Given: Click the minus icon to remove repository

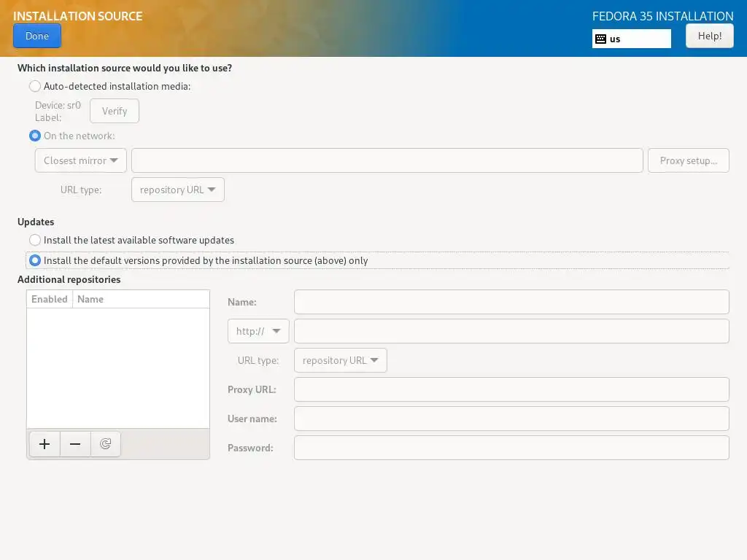Looking at the screenshot, I should pos(75,444).
